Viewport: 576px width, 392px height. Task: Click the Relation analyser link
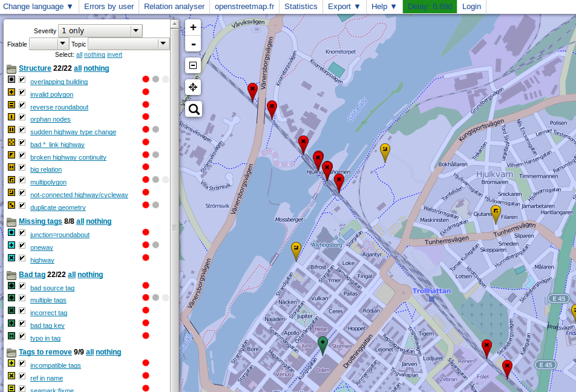pos(174,7)
